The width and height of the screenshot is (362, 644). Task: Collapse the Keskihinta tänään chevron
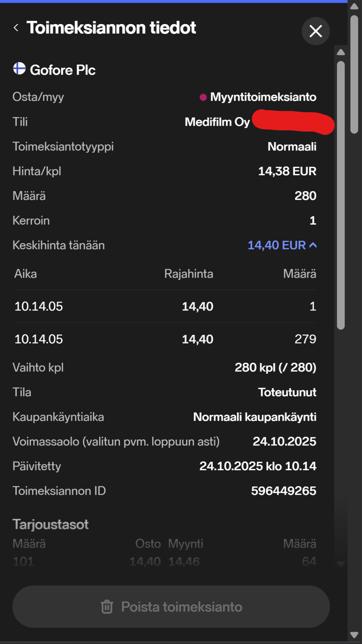(313, 245)
